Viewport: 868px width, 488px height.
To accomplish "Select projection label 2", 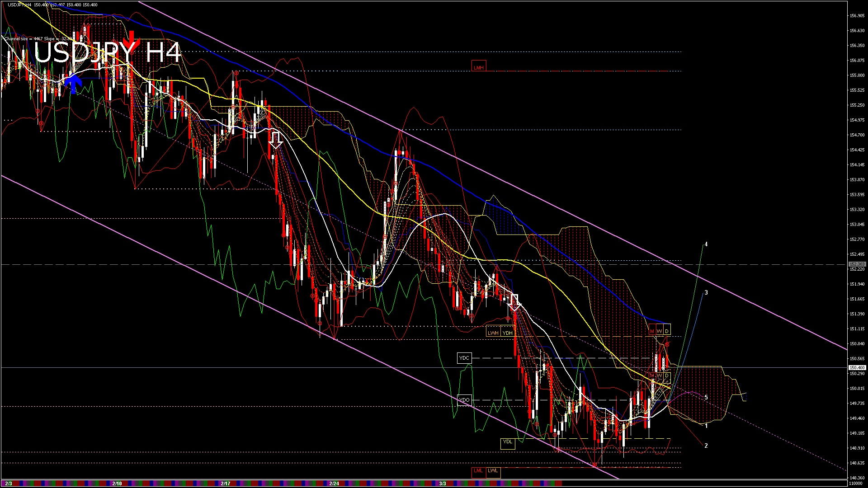I will pyautogui.click(x=706, y=446).
